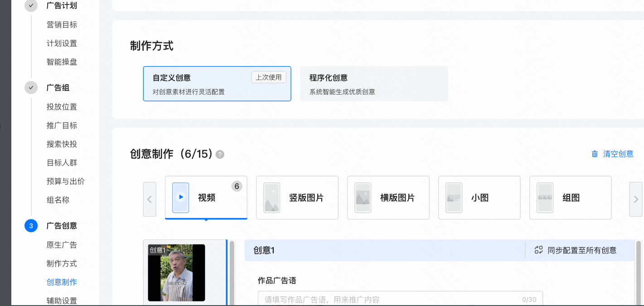Select the 程序化创意 production method

coord(373,84)
